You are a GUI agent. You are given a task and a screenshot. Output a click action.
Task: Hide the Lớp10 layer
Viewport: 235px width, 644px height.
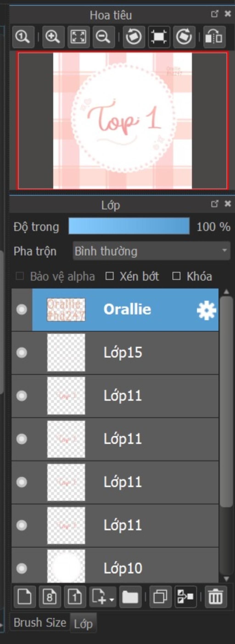[22, 568]
